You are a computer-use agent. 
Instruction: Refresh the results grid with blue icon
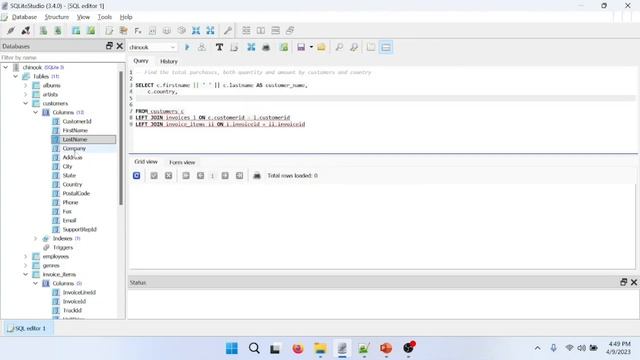tap(137, 176)
